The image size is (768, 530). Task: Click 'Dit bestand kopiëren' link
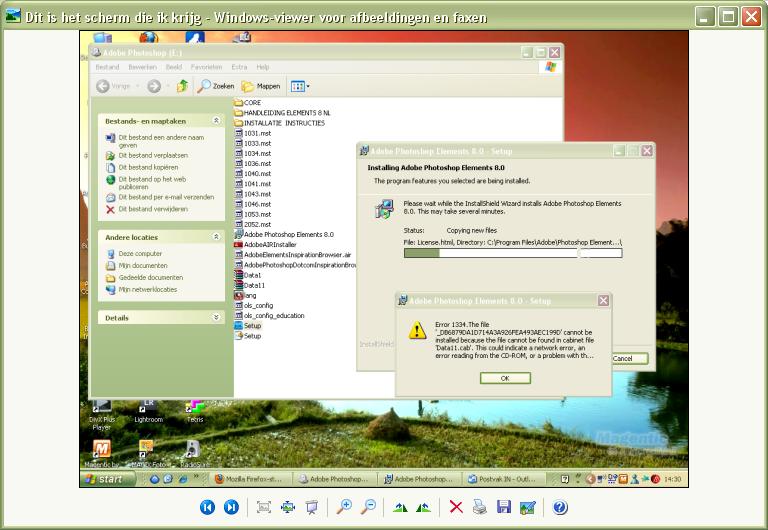coord(148,167)
